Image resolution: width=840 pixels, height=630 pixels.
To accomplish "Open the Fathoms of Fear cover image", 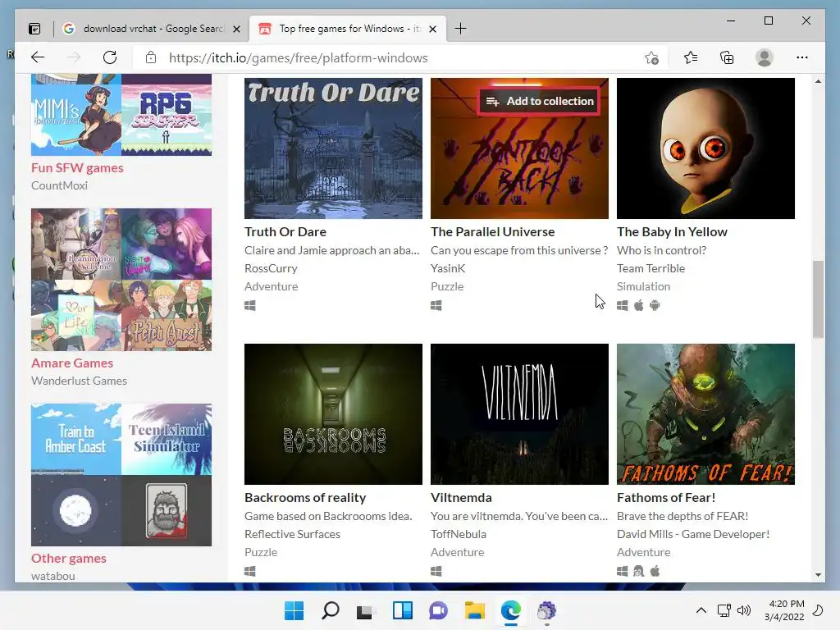I will pos(705,414).
